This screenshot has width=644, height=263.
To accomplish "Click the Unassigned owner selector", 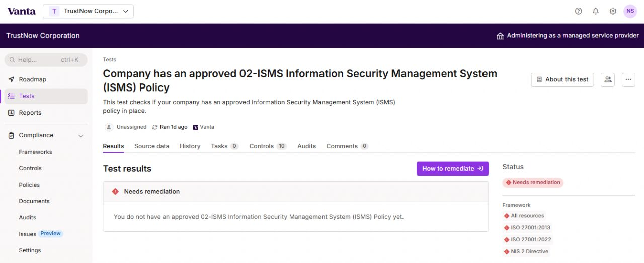I will click(x=126, y=127).
